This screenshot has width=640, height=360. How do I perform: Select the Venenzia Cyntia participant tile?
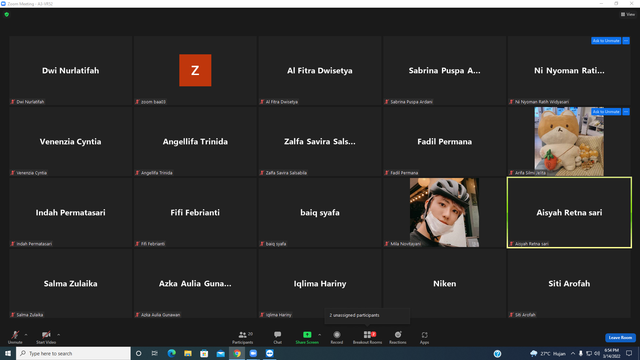pyautogui.click(x=71, y=141)
